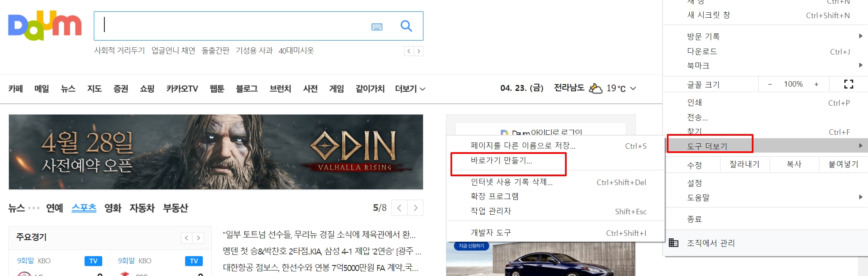Go to previous news page beside 5/8
The height and width of the screenshot is (276, 868).
pyautogui.click(x=399, y=208)
